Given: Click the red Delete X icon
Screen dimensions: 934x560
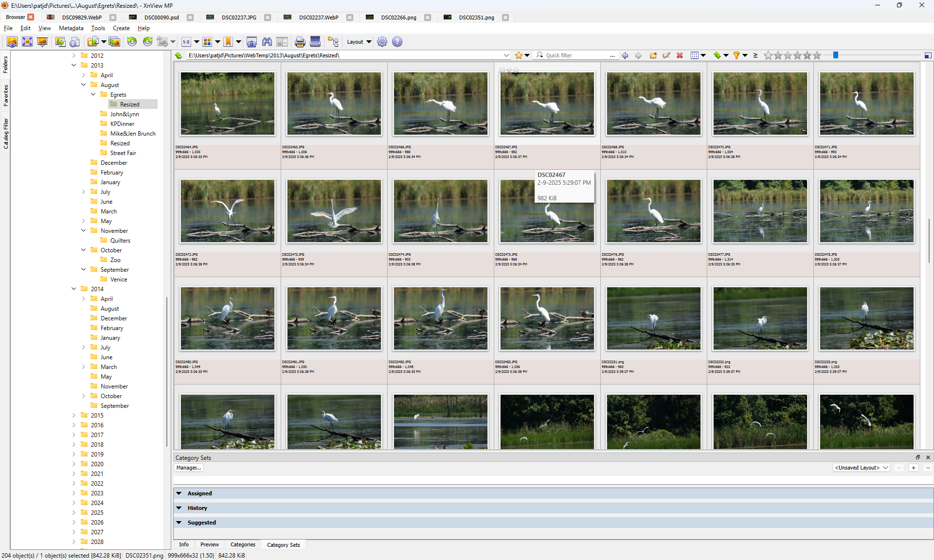Looking at the screenshot, I should 680,55.
